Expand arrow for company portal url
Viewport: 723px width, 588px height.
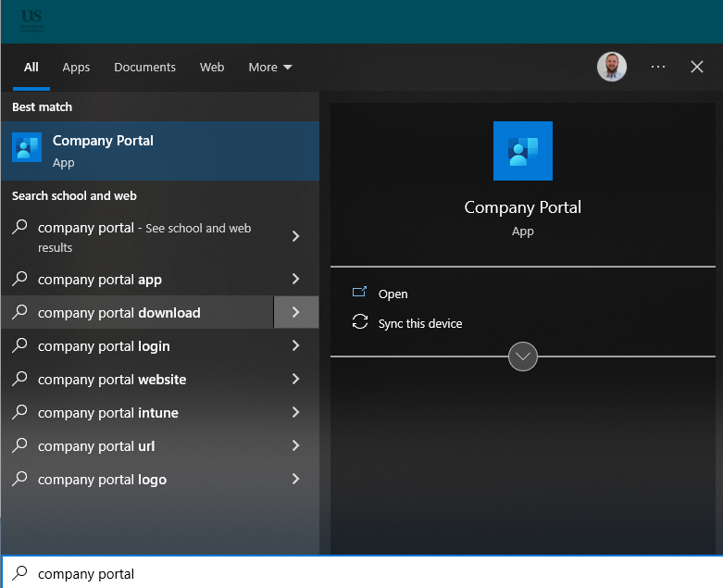(x=296, y=445)
